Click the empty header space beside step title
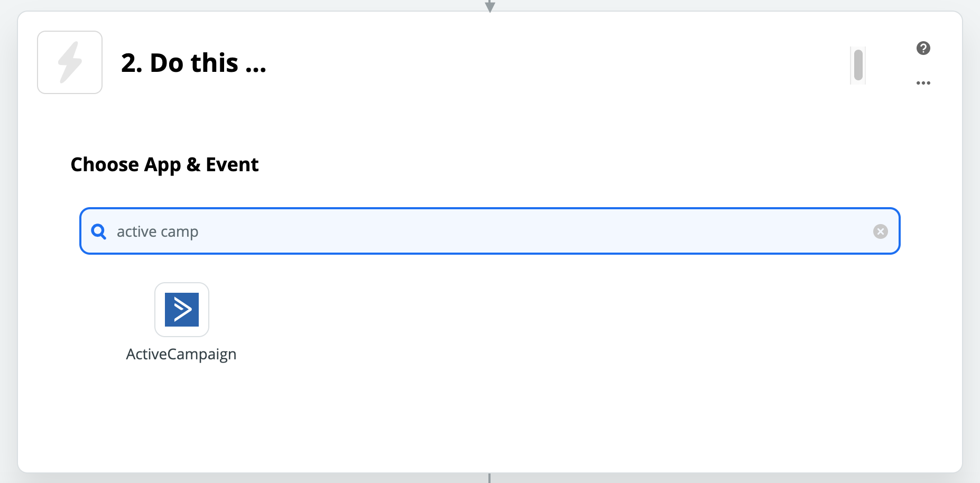Image resolution: width=980 pixels, height=483 pixels. (x=529, y=63)
